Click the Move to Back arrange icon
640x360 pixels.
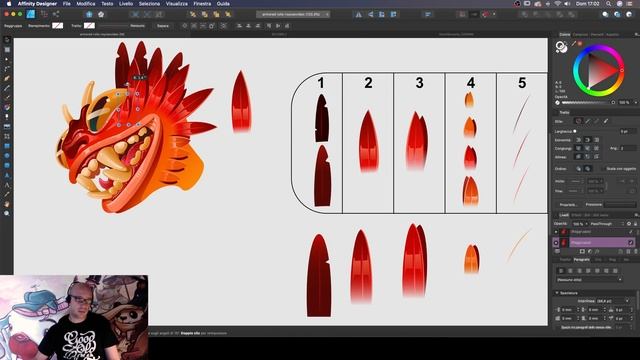[x=193, y=14]
